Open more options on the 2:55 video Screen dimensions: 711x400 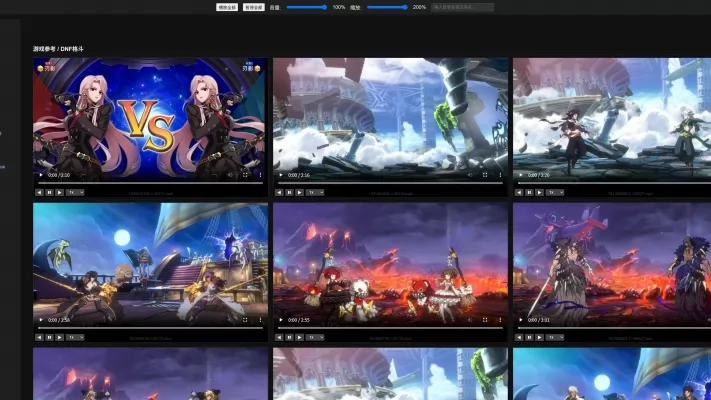[x=500, y=320]
